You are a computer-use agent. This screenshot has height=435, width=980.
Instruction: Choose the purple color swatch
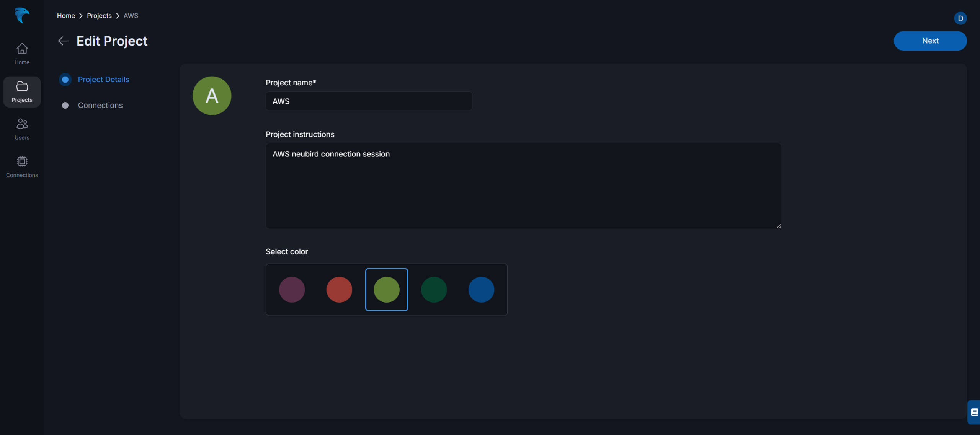click(292, 290)
